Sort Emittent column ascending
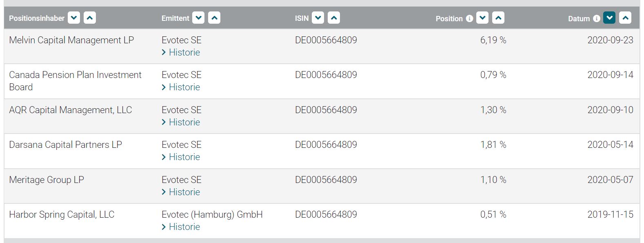 click(x=214, y=18)
